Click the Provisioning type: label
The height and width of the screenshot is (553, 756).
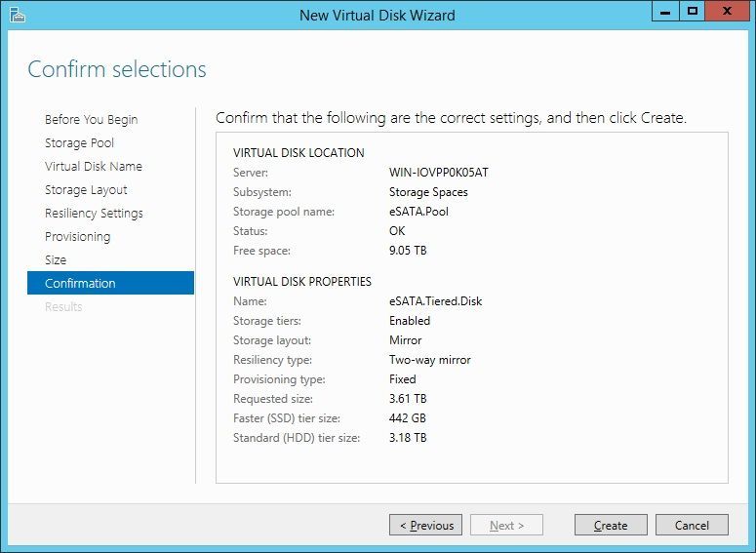(279, 379)
